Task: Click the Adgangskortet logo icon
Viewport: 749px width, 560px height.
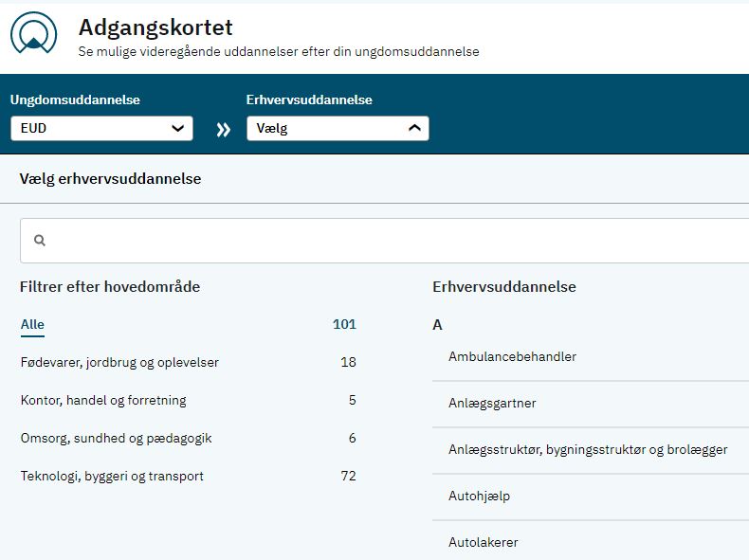Action: (x=33, y=33)
